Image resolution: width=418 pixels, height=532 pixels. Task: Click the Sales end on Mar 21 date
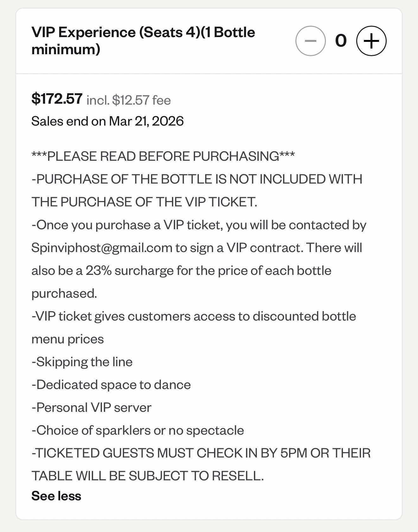pyautogui.click(x=107, y=121)
